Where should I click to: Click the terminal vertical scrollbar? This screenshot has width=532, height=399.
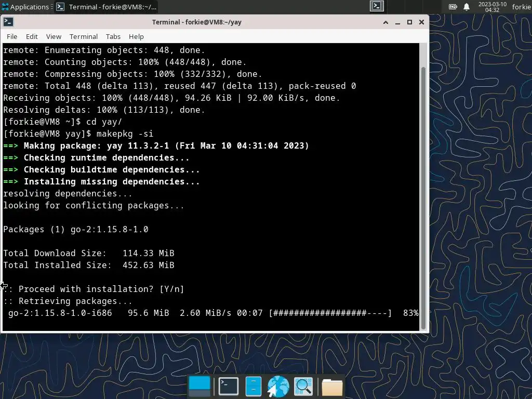point(423,198)
